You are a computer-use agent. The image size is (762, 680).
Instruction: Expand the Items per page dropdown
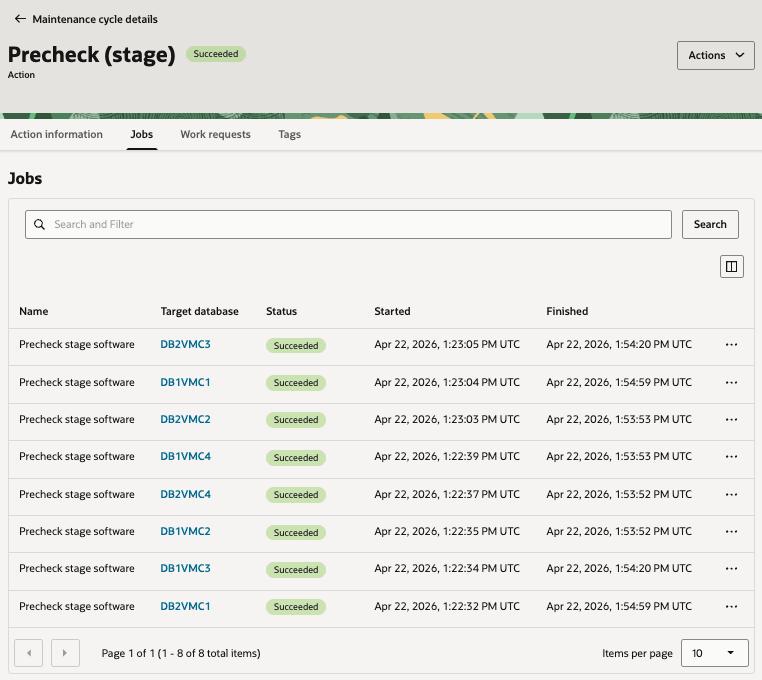714,653
